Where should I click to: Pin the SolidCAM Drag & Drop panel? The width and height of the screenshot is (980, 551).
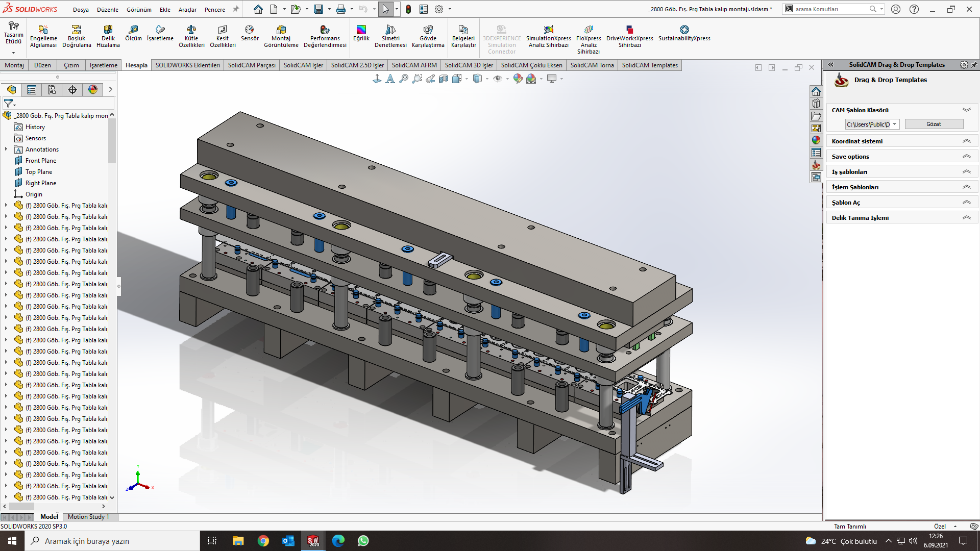[974, 65]
